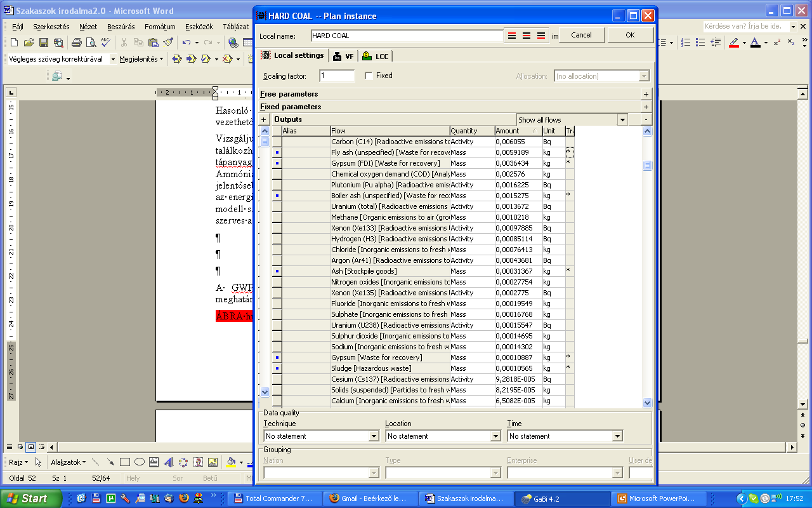
Task: Toggle the blue marker on Sludge row
Action: pyautogui.click(x=277, y=368)
